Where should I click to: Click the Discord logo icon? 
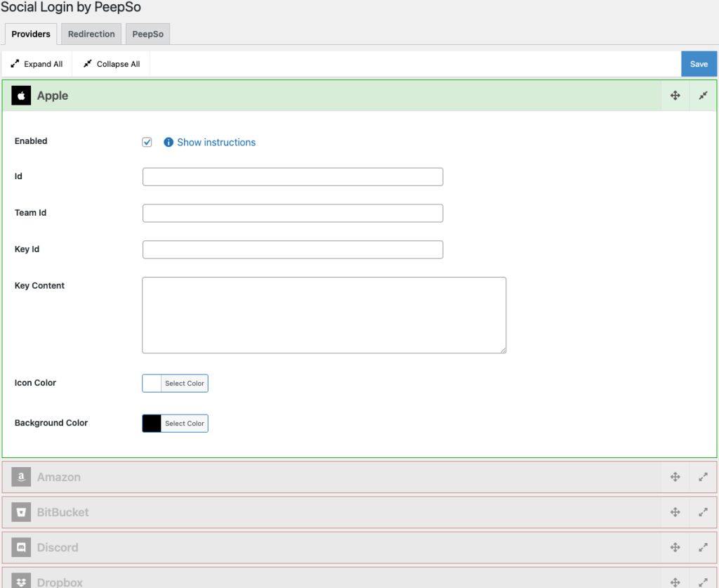(21, 547)
